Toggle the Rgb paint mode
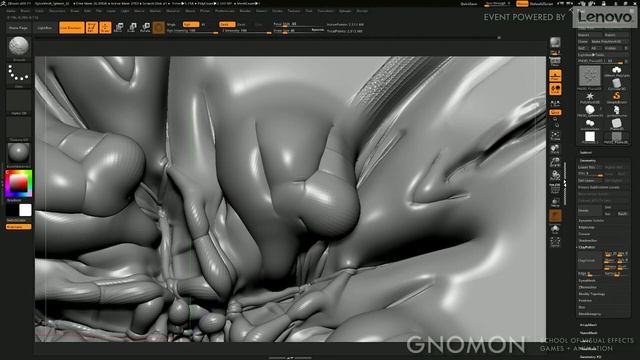640x360 pixels. (191, 24)
